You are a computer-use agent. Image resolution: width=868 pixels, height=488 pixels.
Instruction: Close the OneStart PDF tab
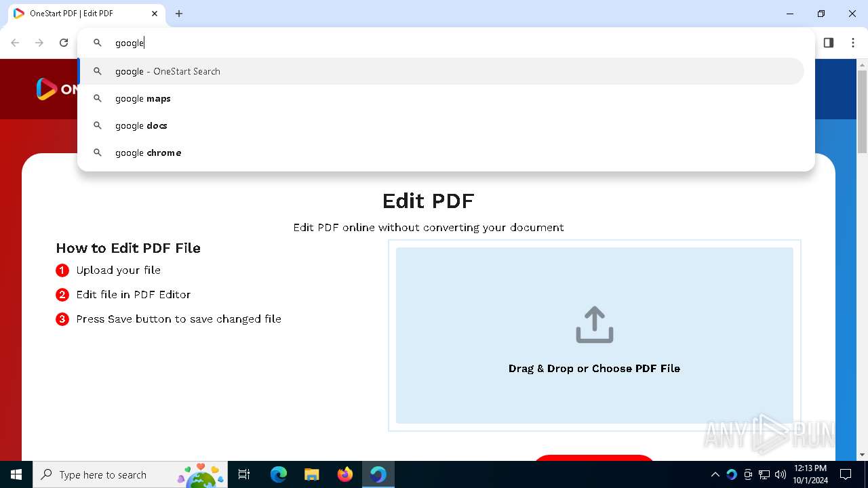point(155,14)
